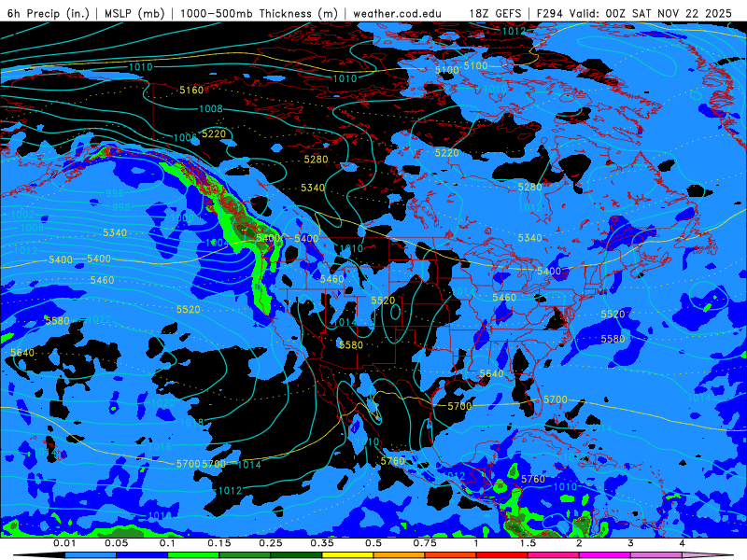Click '1000-500mb Thickness (m)' header text

click(x=259, y=13)
